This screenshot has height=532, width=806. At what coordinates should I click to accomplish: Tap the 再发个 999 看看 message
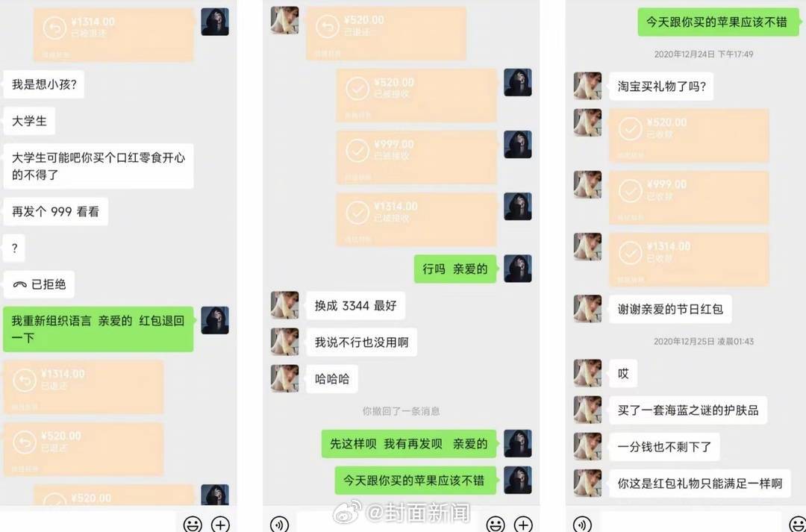(x=55, y=212)
